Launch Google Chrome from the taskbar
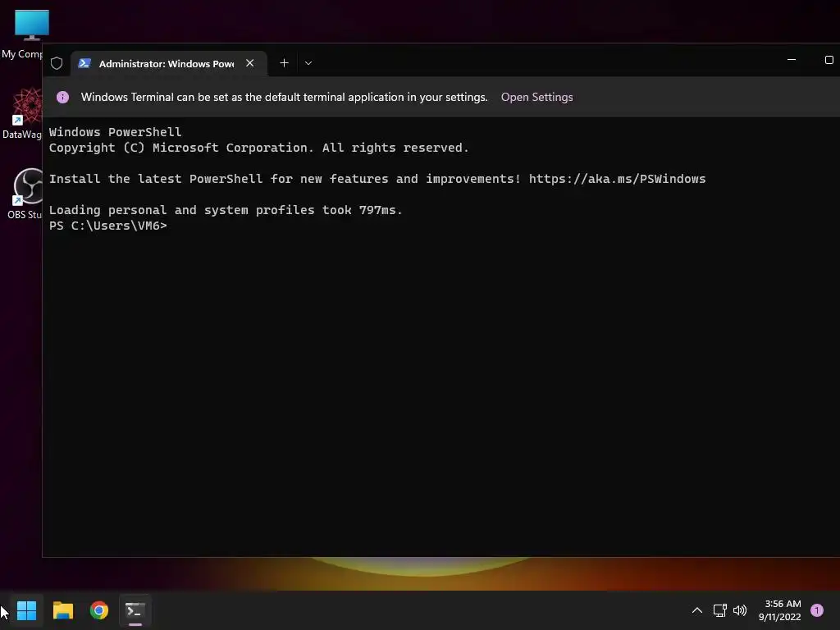This screenshot has width=840, height=630. click(99, 610)
